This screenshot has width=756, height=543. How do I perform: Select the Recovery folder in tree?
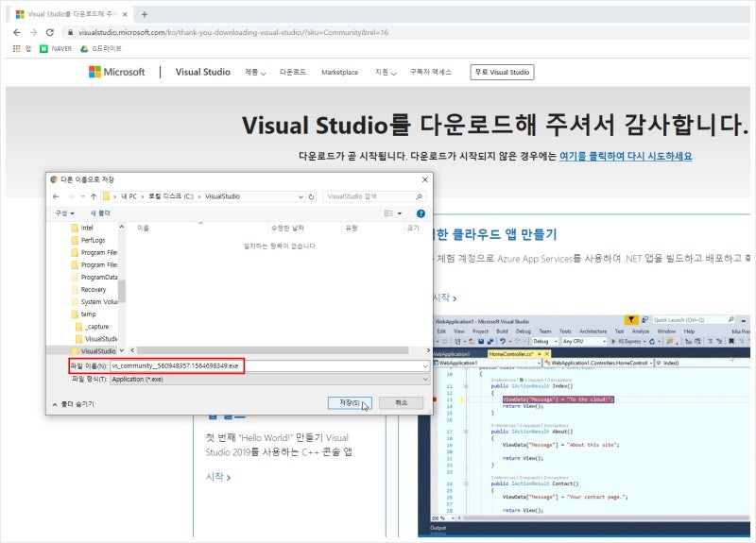[x=89, y=290]
